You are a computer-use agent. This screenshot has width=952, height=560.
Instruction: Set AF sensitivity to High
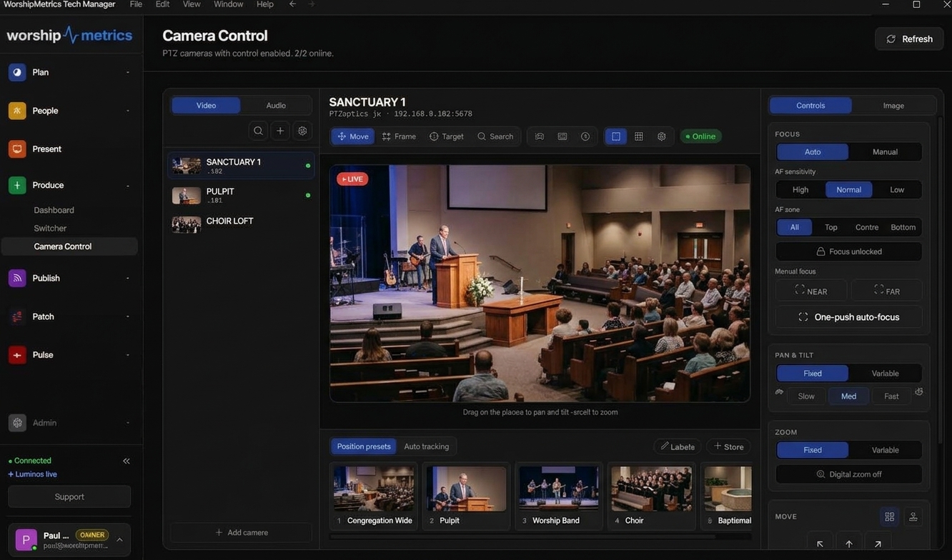[x=800, y=189]
